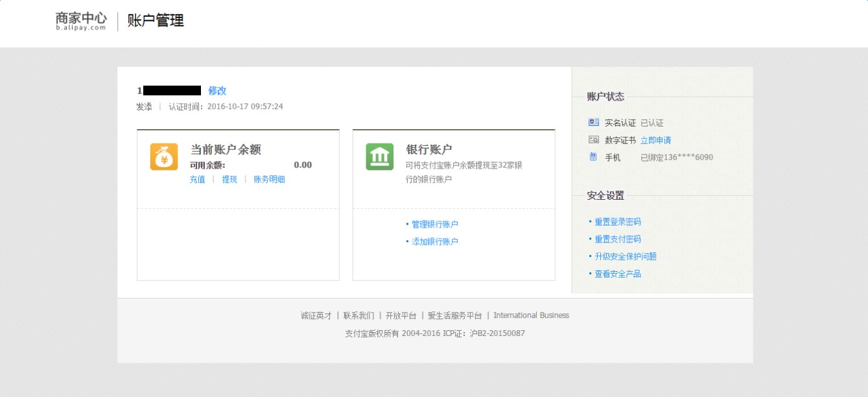Open International Business footer link

click(531, 316)
